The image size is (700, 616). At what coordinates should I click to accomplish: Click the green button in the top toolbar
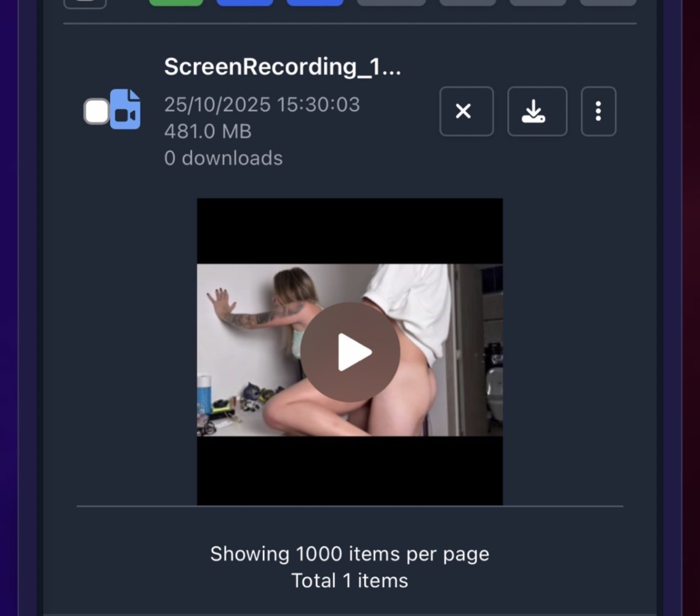point(176,2)
